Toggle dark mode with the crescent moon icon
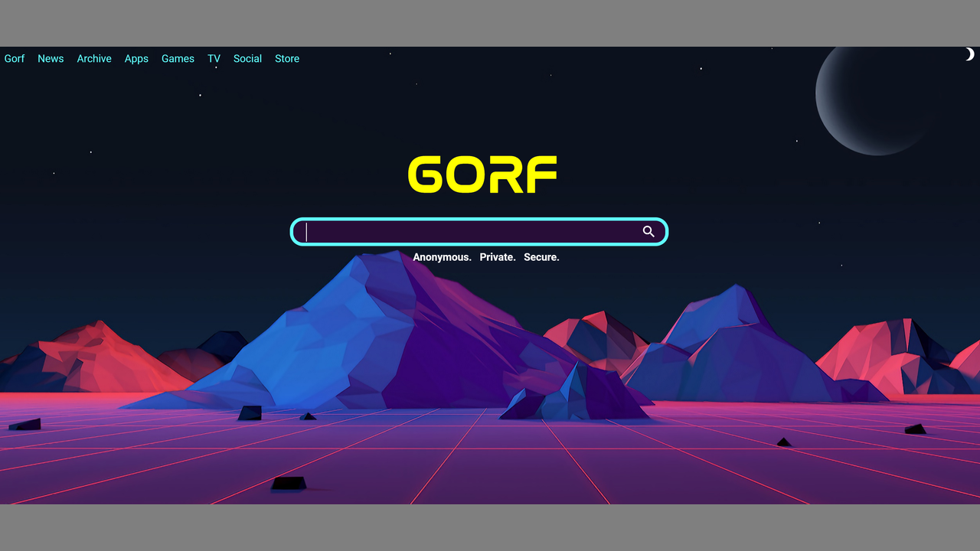The width and height of the screenshot is (980, 551). [969, 54]
